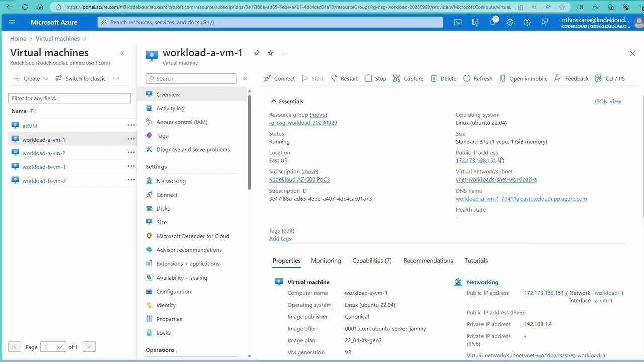This screenshot has height=362, width=644.
Task: Click the feedback icon in top bar
Action: 544,22
